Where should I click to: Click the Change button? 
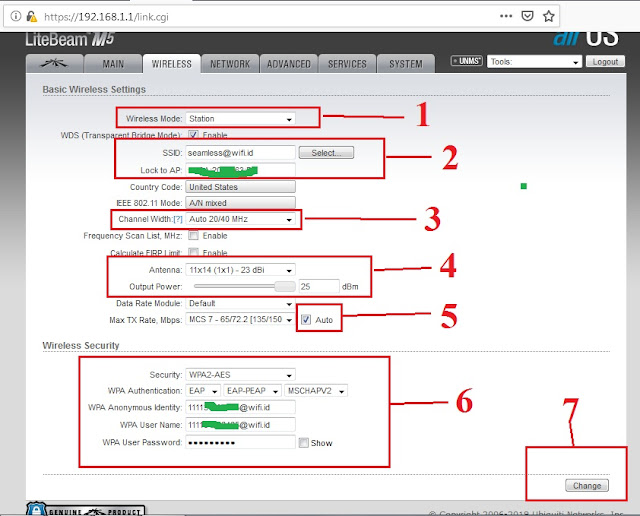[587, 486]
